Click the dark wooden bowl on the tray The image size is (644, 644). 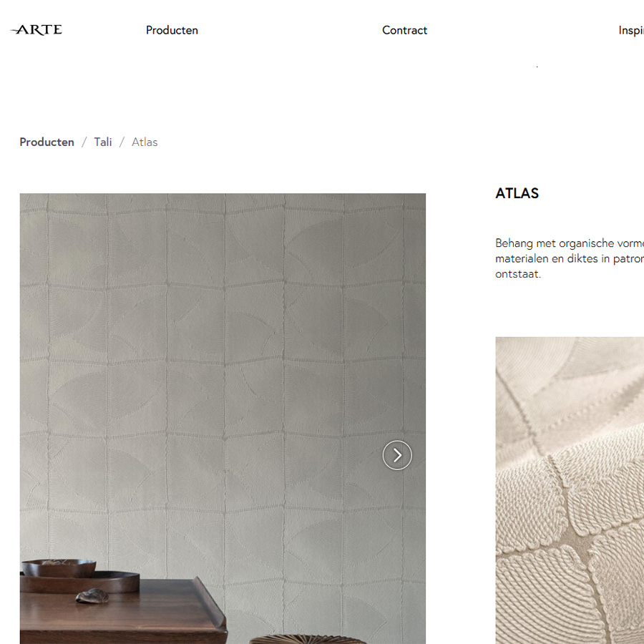click(59, 568)
